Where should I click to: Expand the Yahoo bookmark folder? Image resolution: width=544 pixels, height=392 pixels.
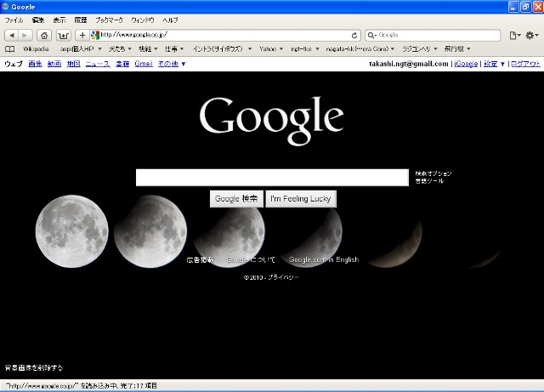click(271, 49)
